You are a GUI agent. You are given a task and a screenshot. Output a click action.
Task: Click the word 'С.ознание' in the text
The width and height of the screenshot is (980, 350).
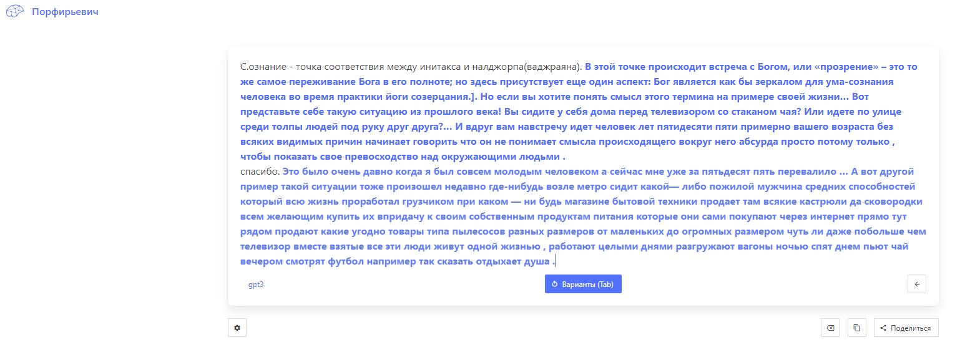pyautogui.click(x=263, y=67)
